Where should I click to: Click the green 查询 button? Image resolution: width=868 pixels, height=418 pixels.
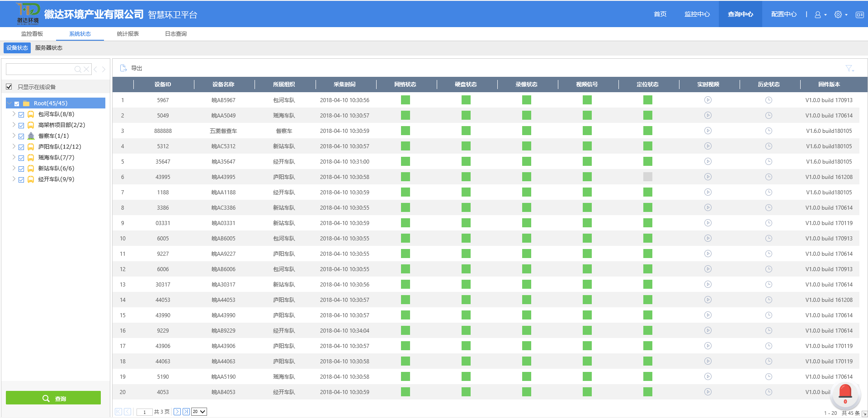pyautogui.click(x=53, y=398)
